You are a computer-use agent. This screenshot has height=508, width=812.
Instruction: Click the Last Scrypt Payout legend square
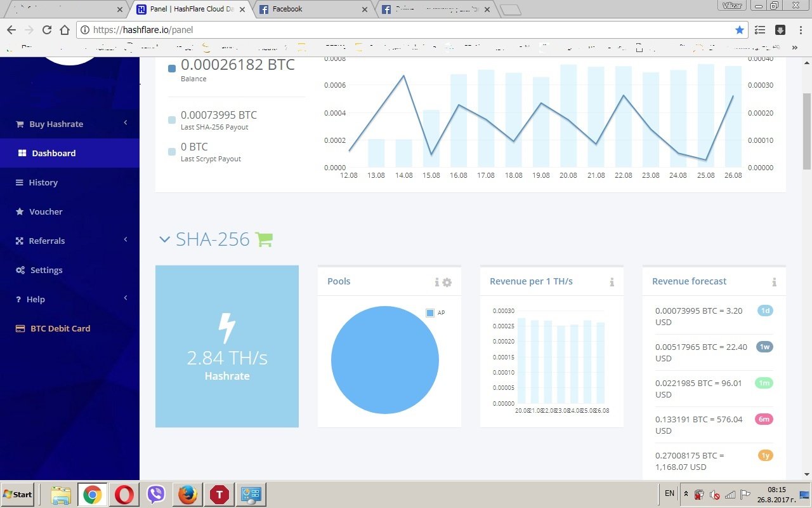tap(173, 152)
